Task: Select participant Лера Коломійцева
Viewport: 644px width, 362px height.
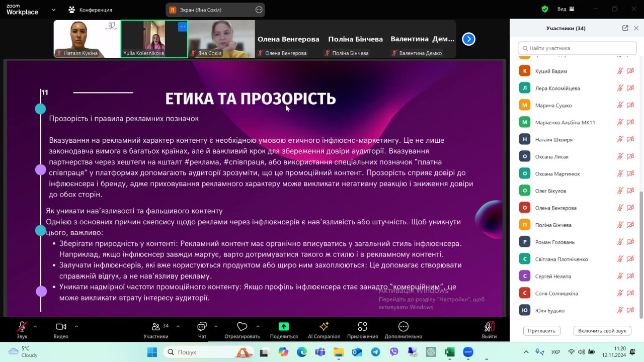Action: tap(577, 88)
